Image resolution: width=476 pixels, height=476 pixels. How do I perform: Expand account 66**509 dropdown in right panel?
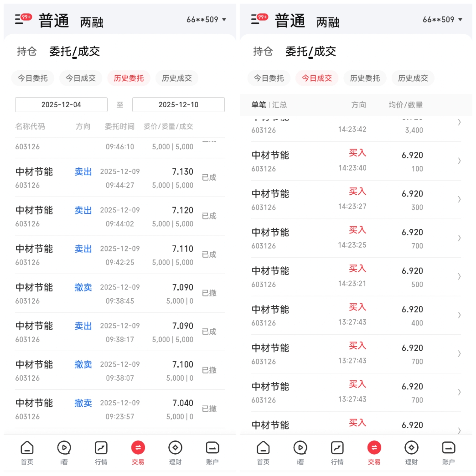point(442,19)
